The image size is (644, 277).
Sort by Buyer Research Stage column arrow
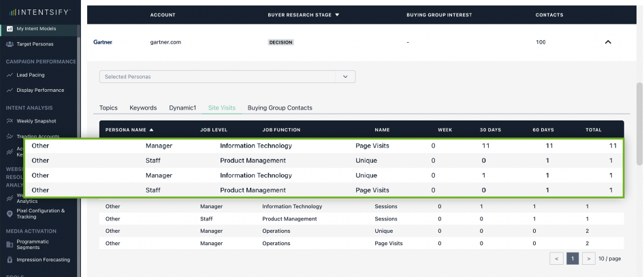[337, 14]
